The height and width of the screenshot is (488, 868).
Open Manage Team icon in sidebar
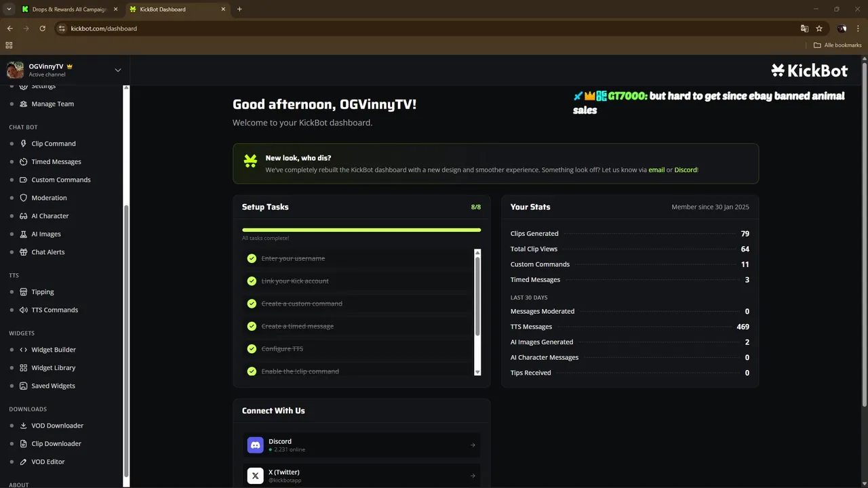click(24, 104)
